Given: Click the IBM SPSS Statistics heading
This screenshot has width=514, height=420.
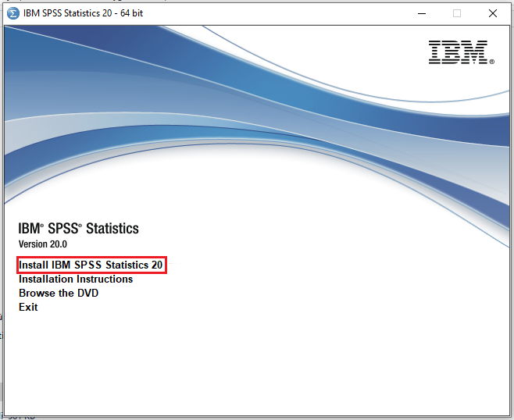Looking at the screenshot, I should [78, 229].
